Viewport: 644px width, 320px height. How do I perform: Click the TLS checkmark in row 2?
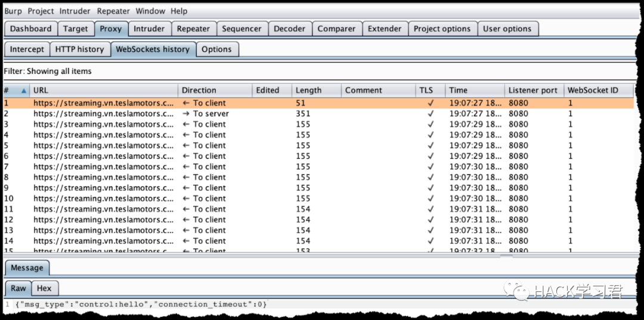[x=431, y=114]
